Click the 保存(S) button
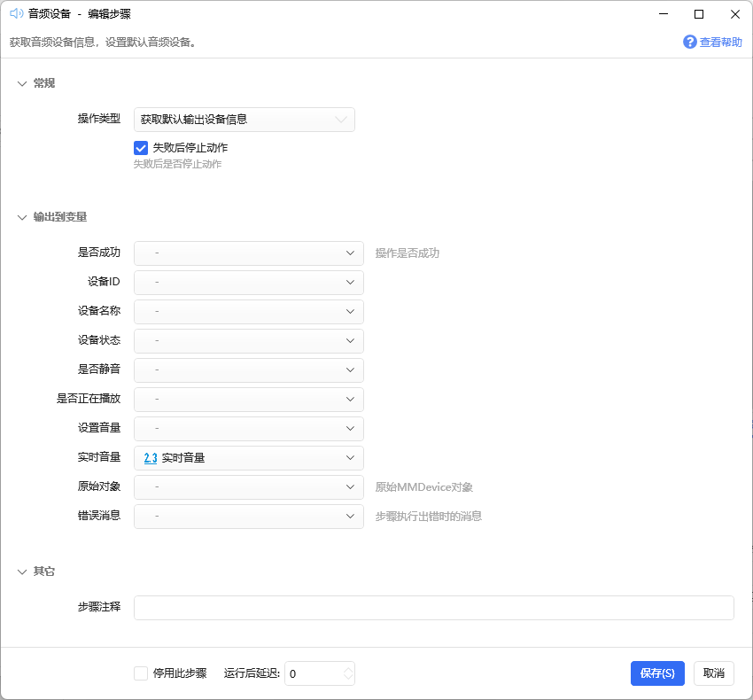Image resolution: width=753 pixels, height=700 pixels. coord(657,673)
